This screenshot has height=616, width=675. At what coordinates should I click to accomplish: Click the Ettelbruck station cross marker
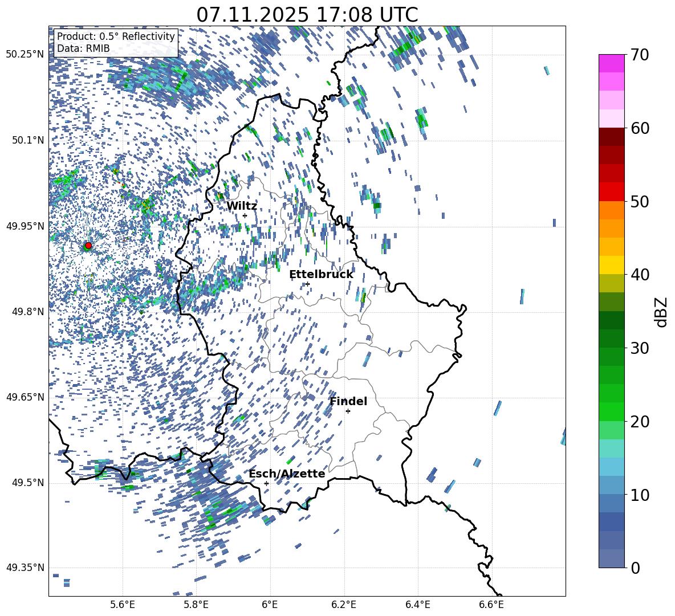click(x=307, y=284)
